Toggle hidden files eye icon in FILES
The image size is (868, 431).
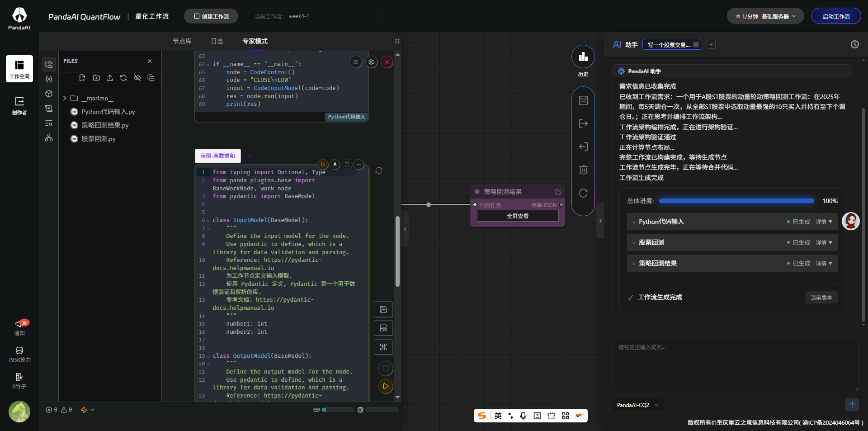tap(137, 78)
